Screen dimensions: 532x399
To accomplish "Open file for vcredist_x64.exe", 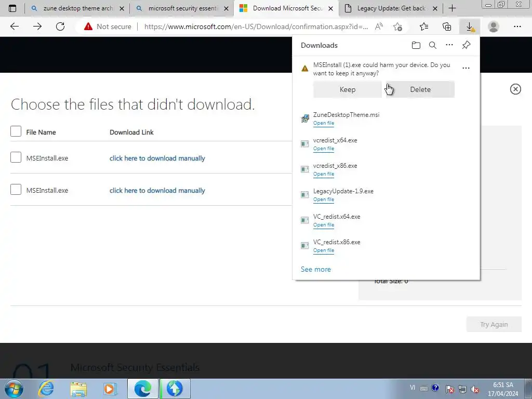I will coord(323,148).
